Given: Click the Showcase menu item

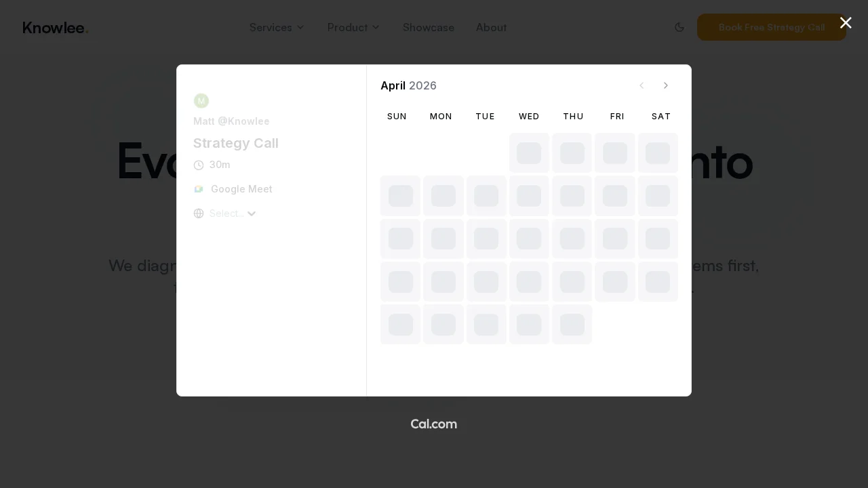Looking at the screenshot, I should (x=428, y=27).
